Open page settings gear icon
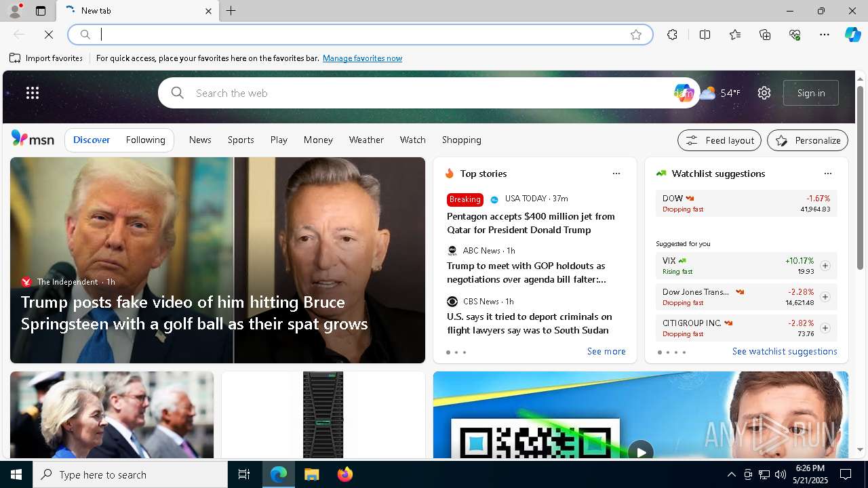The image size is (868, 488). [x=764, y=93]
